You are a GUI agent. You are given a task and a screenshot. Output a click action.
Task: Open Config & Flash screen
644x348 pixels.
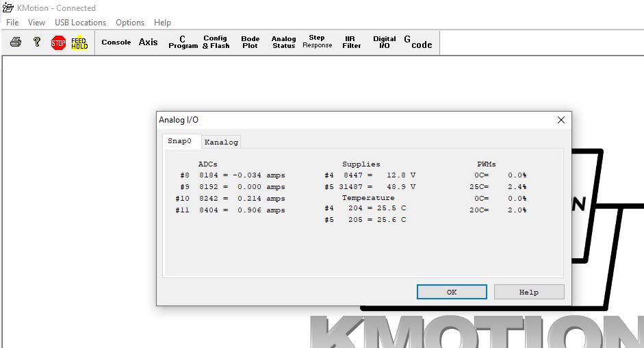coord(216,42)
